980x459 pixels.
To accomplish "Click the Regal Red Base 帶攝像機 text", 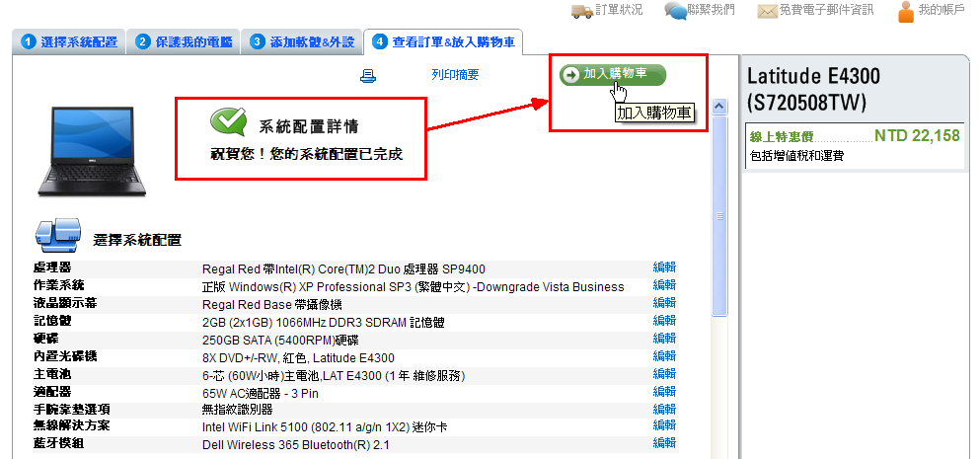I will coord(271,305).
